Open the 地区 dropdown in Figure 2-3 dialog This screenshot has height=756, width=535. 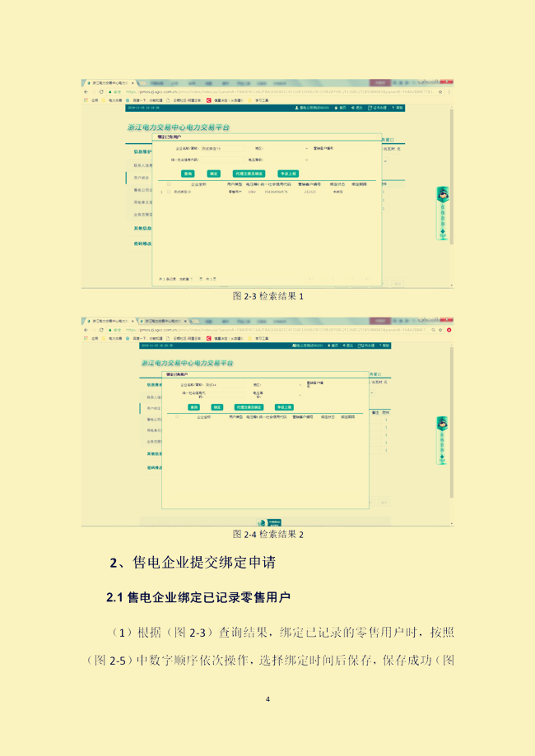pyautogui.click(x=281, y=149)
